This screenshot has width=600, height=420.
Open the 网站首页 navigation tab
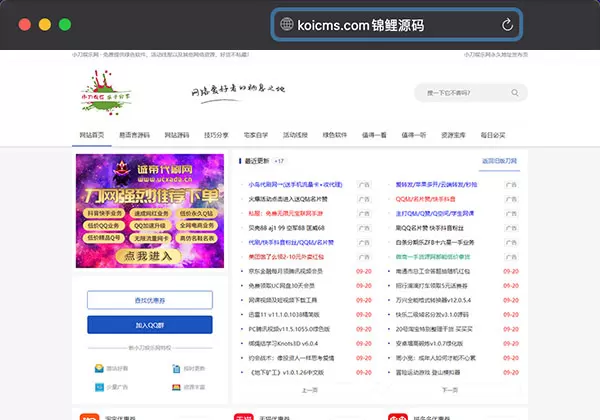[x=92, y=135]
